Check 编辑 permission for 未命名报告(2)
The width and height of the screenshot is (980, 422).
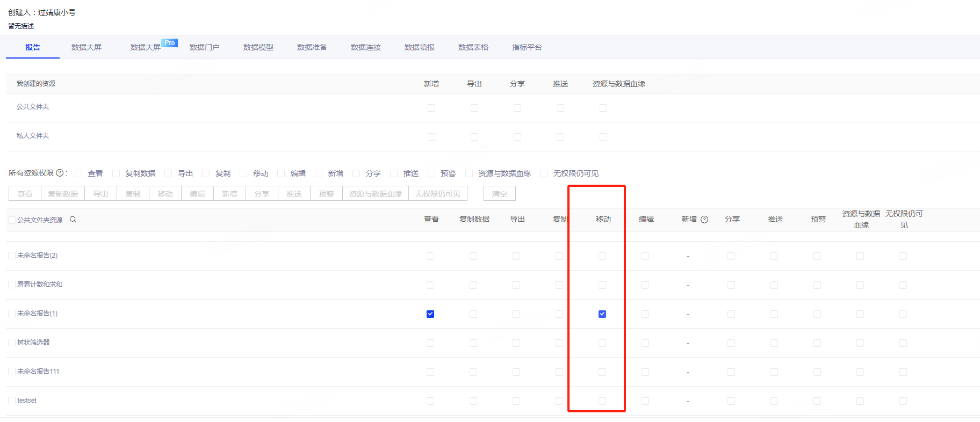[x=645, y=256]
